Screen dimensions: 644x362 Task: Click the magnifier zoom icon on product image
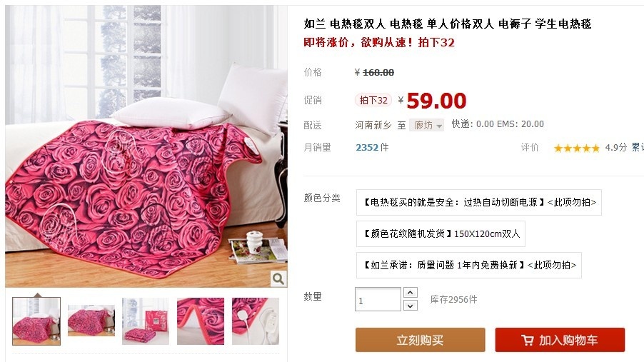278,278
